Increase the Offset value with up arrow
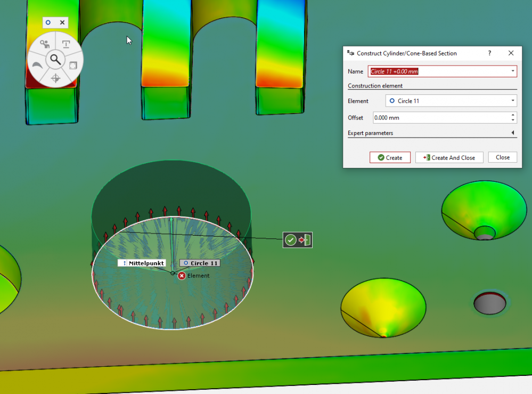This screenshot has width=532, height=394. (513, 115)
